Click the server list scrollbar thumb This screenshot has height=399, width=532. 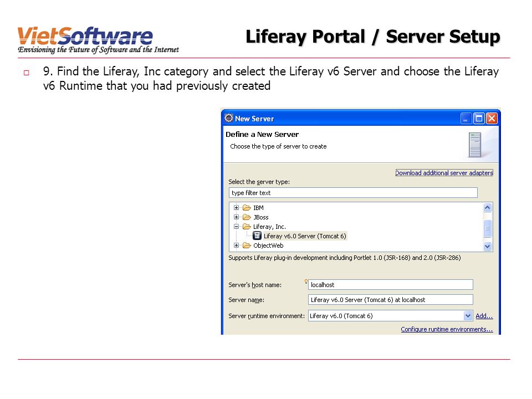tap(488, 228)
